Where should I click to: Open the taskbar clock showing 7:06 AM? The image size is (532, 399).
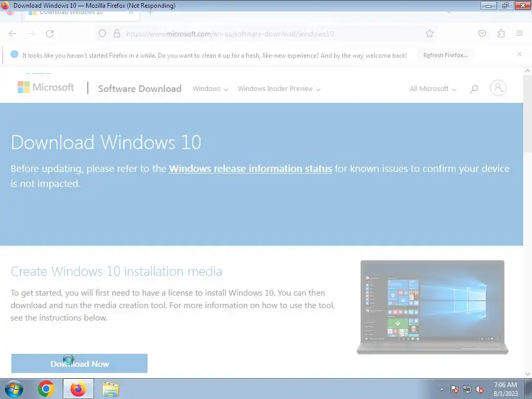[506, 389]
